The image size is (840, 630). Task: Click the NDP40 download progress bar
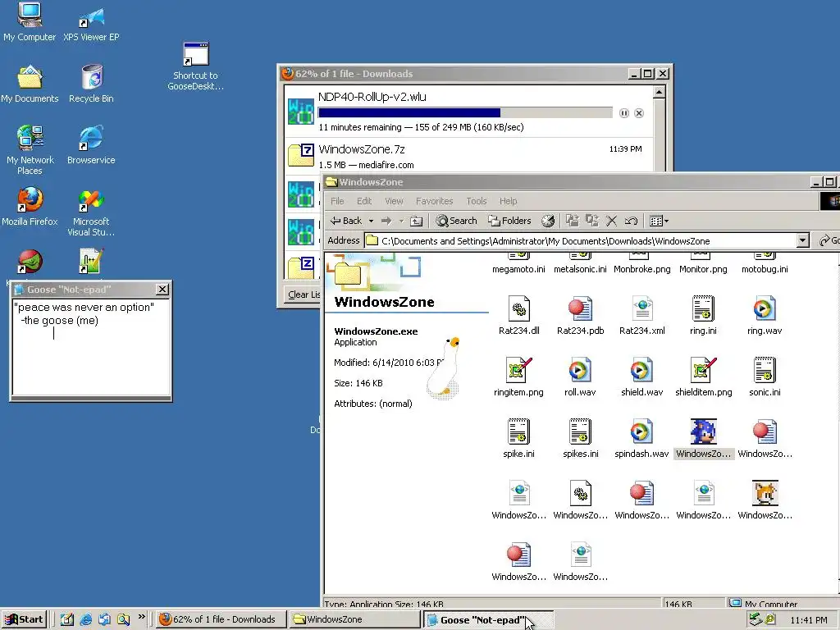tap(465, 112)
